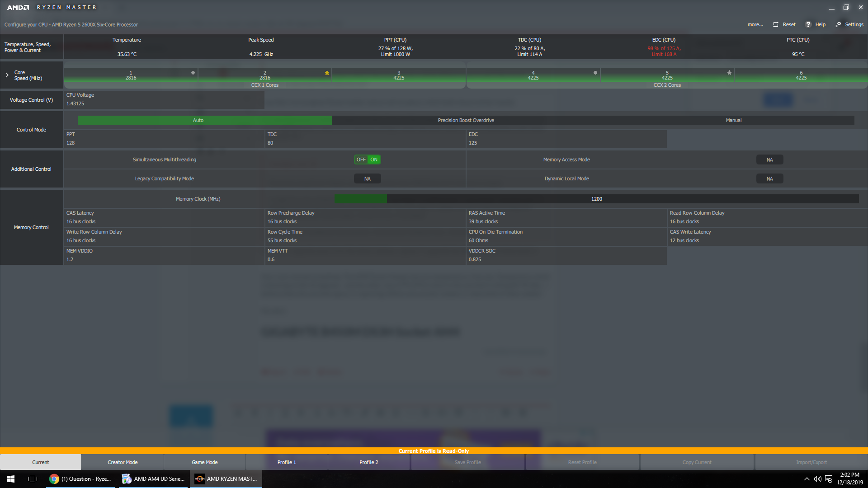Click the taskbar clock showing 2:02 PM
Viewport: 868px width, 488px height.
tap(849, 479)
